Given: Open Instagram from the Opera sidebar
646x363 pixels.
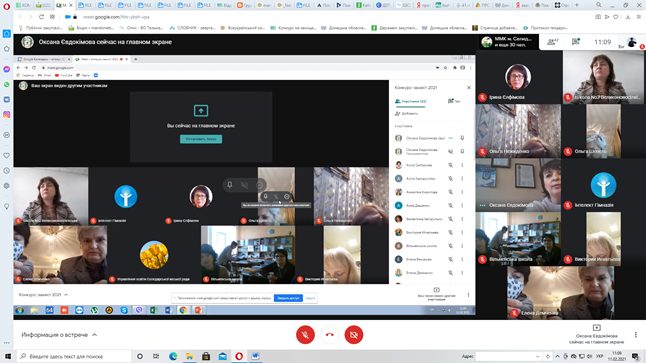Looking at the screenshot, I should click(x=7, y=115).
